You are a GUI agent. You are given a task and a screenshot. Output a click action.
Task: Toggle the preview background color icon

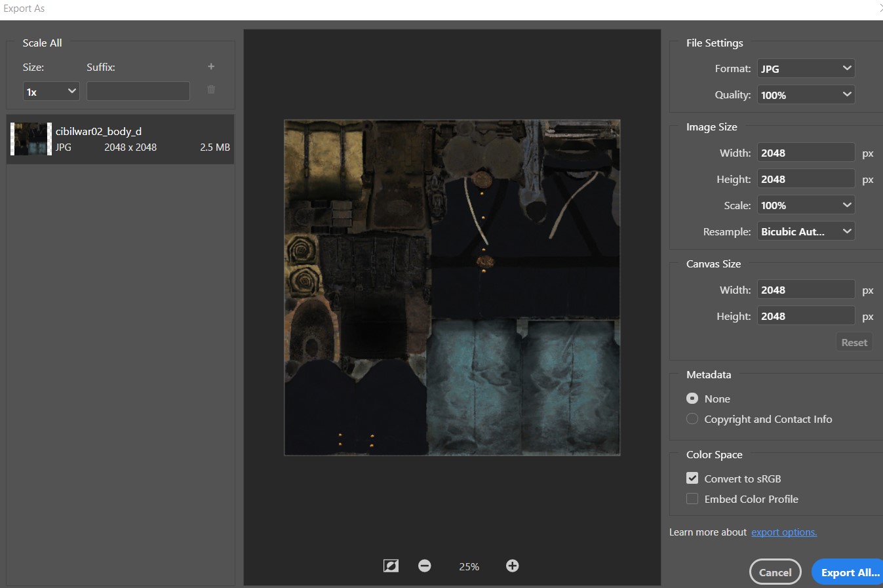[391, 566]
